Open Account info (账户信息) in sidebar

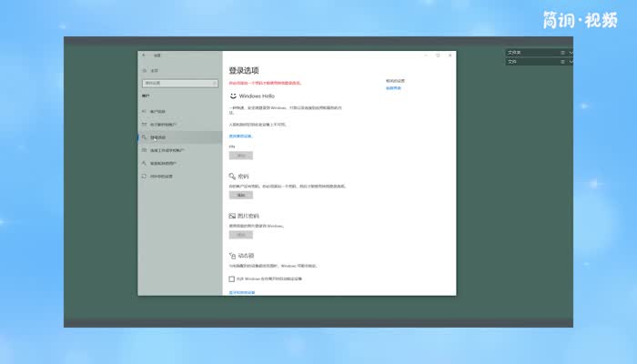[x=158, y=111]
